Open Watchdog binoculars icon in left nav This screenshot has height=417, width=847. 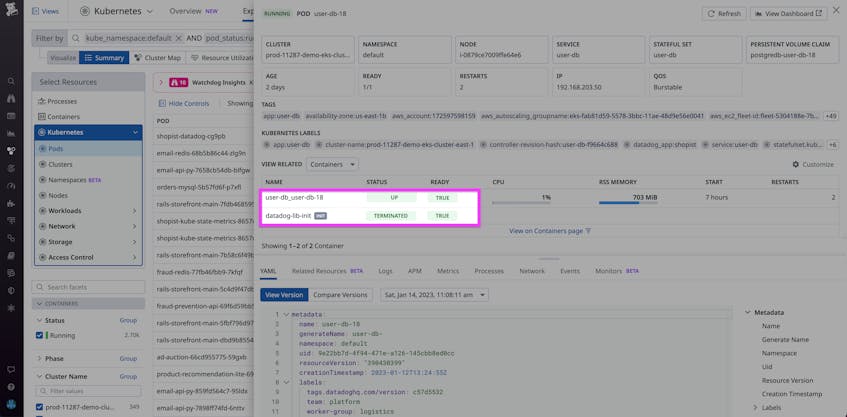pyautogui.click(x=11, y=98)
